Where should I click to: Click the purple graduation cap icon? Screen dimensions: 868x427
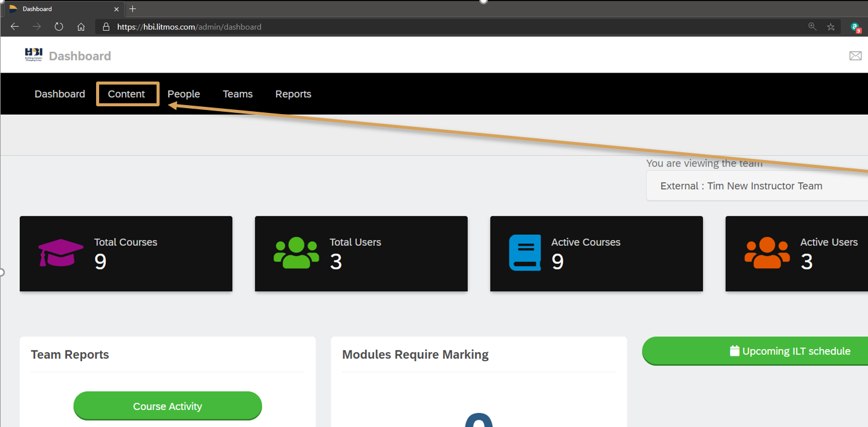60,252
